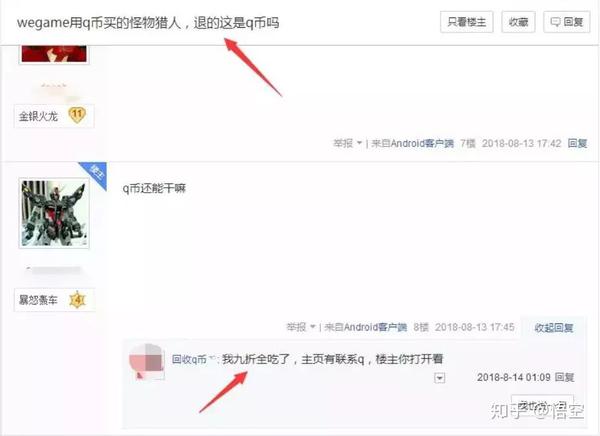Open the 回收q币 user profile link
Image resolution: width=600 pixels, height=436 pixels.
[189, 359]
